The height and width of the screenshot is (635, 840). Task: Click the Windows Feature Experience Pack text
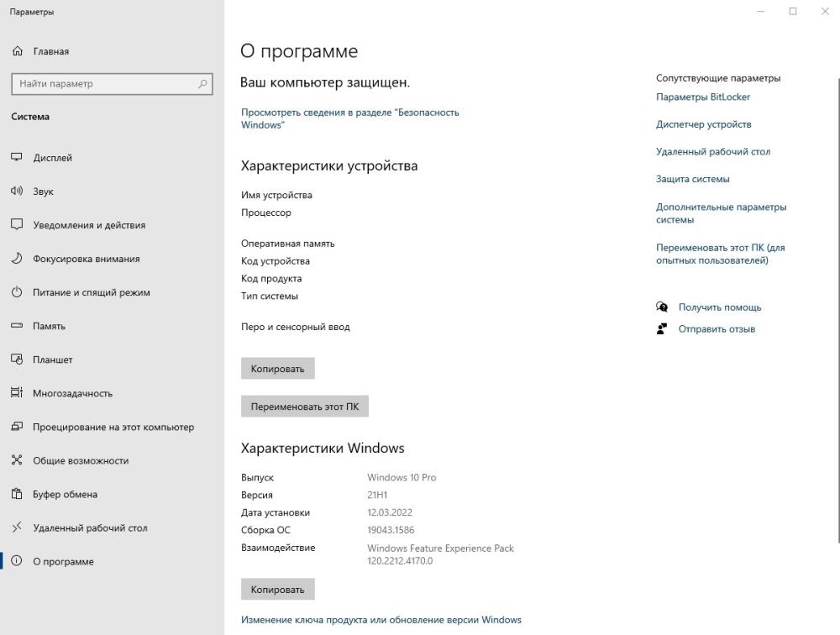(x=440, y=548)
